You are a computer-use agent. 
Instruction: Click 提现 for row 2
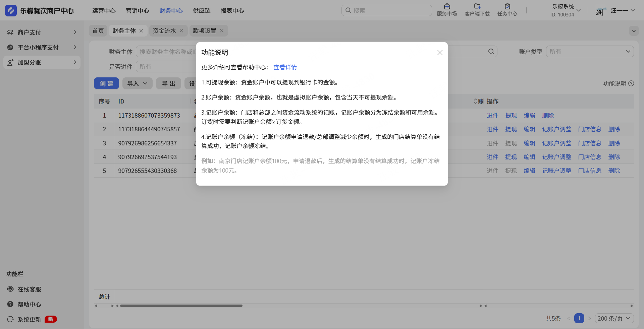pos(511,129)
